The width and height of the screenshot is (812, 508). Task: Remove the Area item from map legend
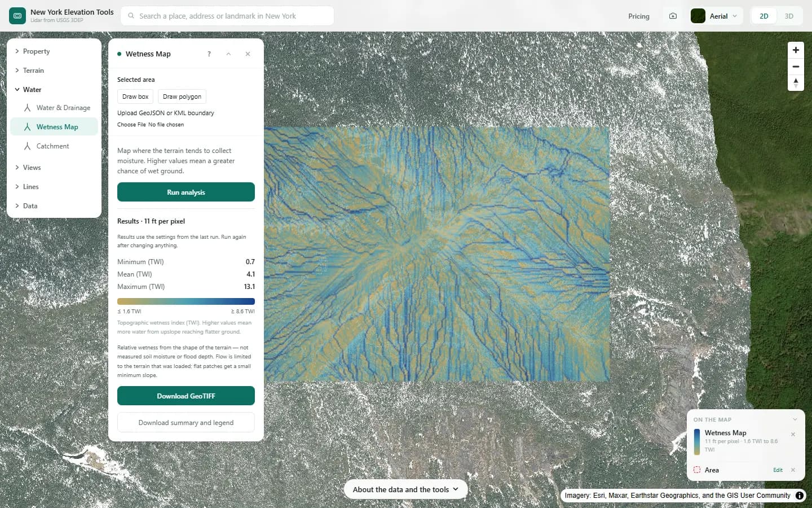pyautogui.click(x=793, y=470)
